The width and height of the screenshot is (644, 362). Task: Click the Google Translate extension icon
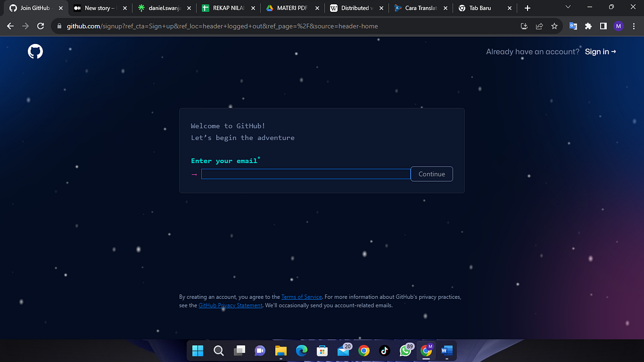click(x=573, y=26)
